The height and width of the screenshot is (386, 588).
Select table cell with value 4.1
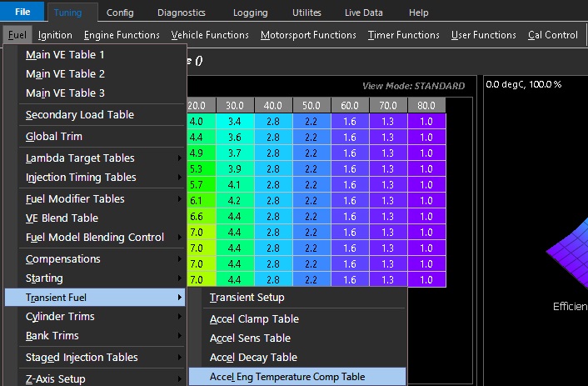235,185
